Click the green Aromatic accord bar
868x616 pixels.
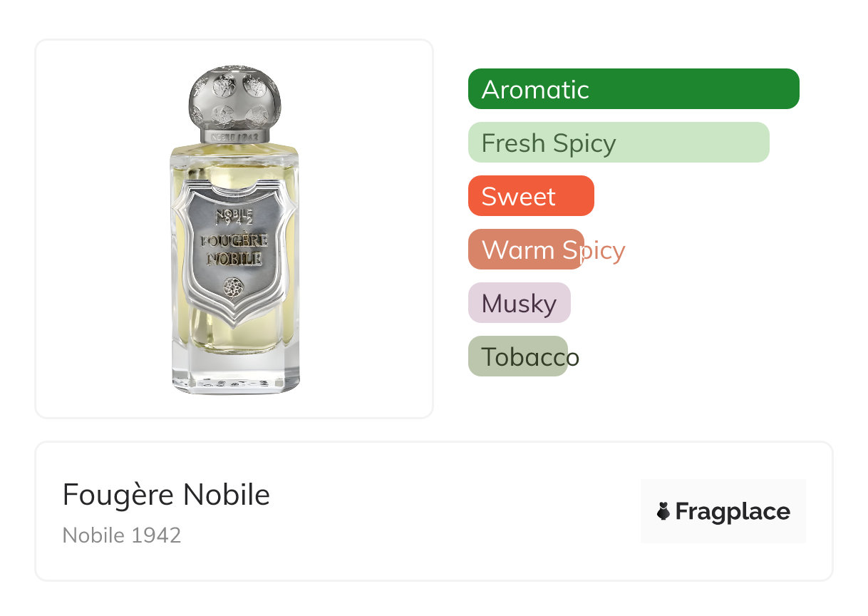pos(634,89)
